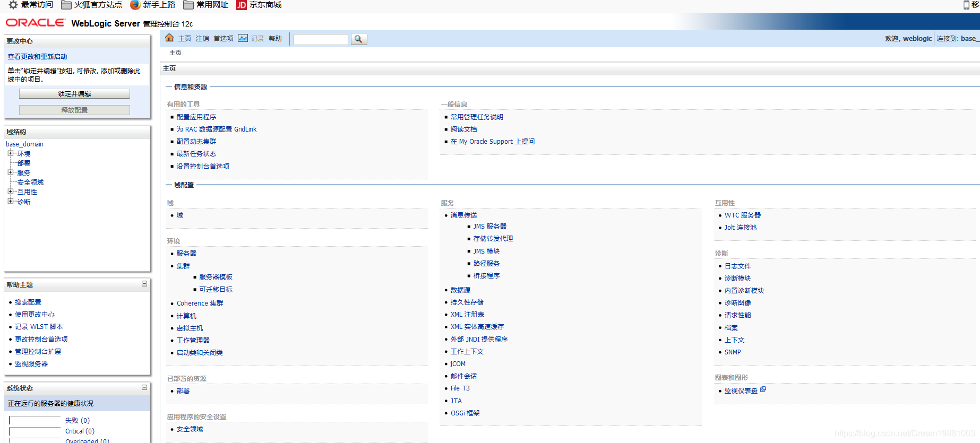Click 失败 (0) health status link
This screenshot has width=980, height=443.
click(x=78, y=420)
